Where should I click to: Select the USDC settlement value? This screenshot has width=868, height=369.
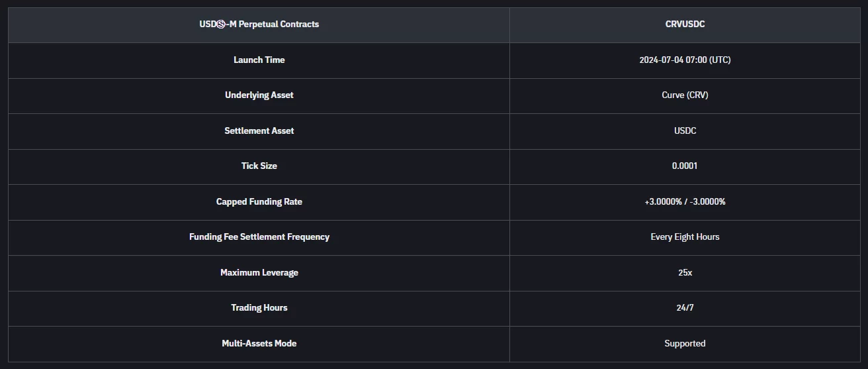685,131
